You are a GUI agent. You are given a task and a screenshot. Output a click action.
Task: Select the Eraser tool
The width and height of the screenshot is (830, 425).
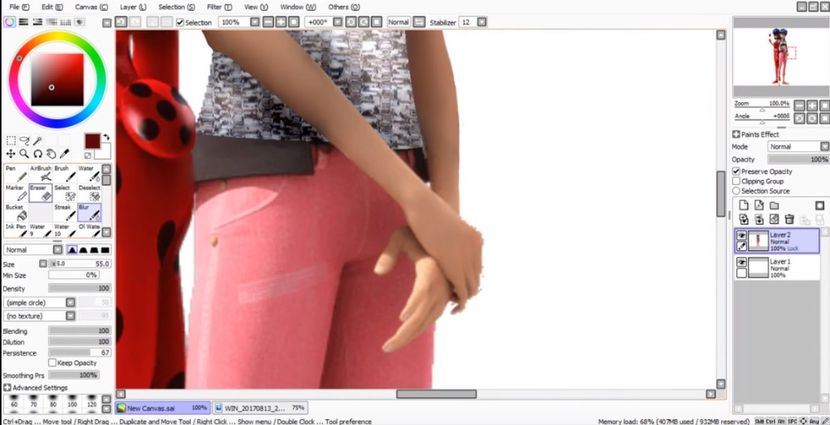[x=40, y=192]
